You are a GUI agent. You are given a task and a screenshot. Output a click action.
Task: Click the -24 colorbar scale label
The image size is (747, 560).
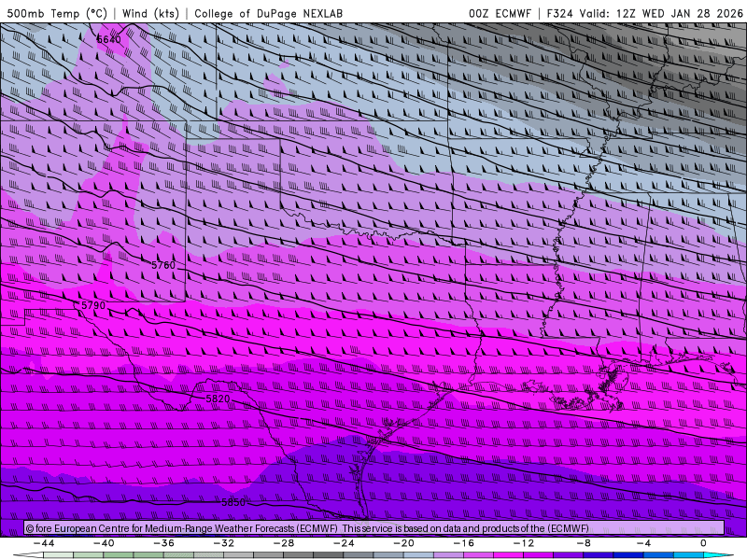coord(344,543)
